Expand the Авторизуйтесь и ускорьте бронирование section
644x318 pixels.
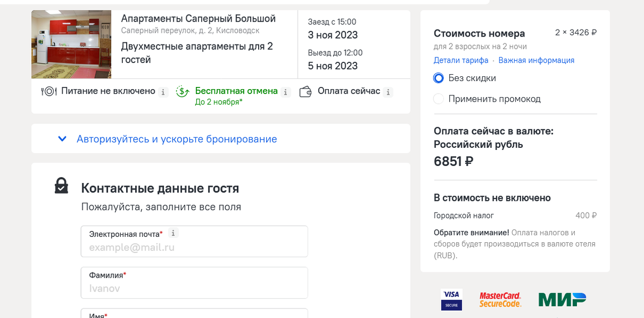point(177,139)
